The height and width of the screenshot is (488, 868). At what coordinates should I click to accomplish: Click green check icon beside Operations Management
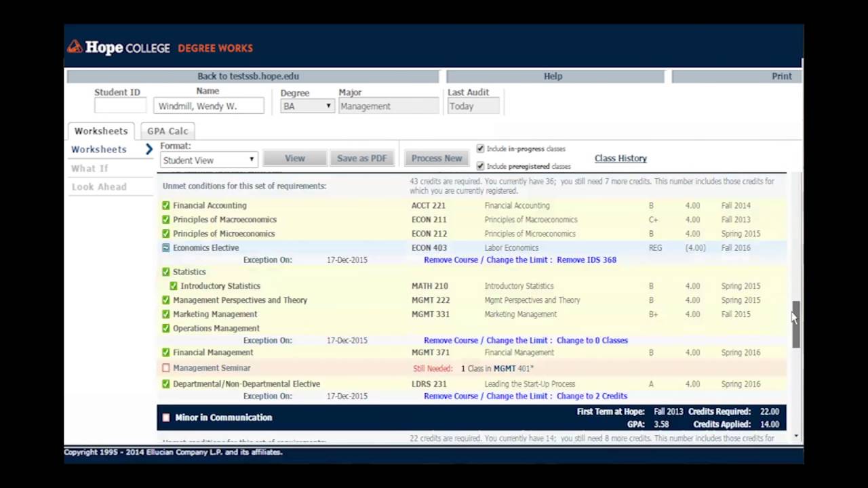[x=166, y=329]
